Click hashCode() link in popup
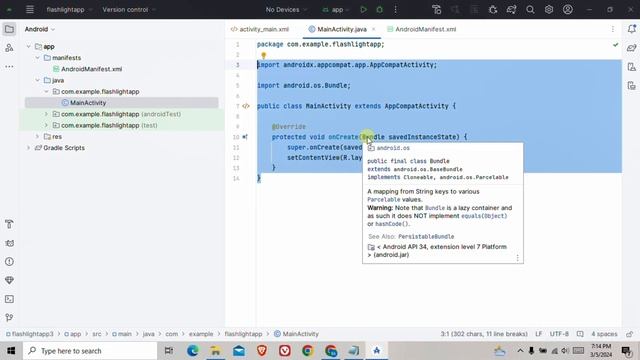The height and width of the screenshot is (360, 640). [x=391, y=224]
